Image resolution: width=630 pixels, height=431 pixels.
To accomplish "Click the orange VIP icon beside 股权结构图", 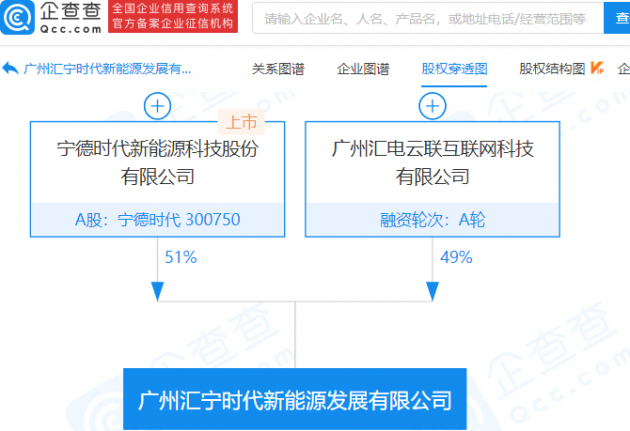I will 597,68.
